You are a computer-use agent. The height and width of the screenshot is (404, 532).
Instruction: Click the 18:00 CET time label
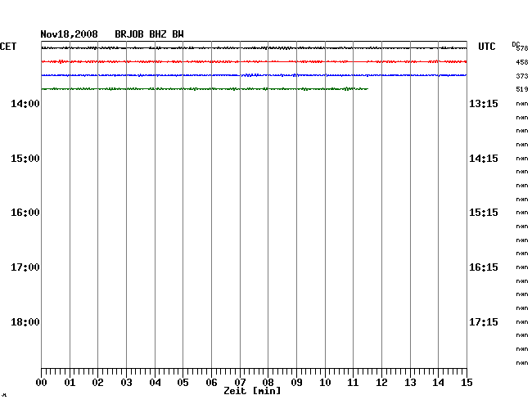point(25,322)
